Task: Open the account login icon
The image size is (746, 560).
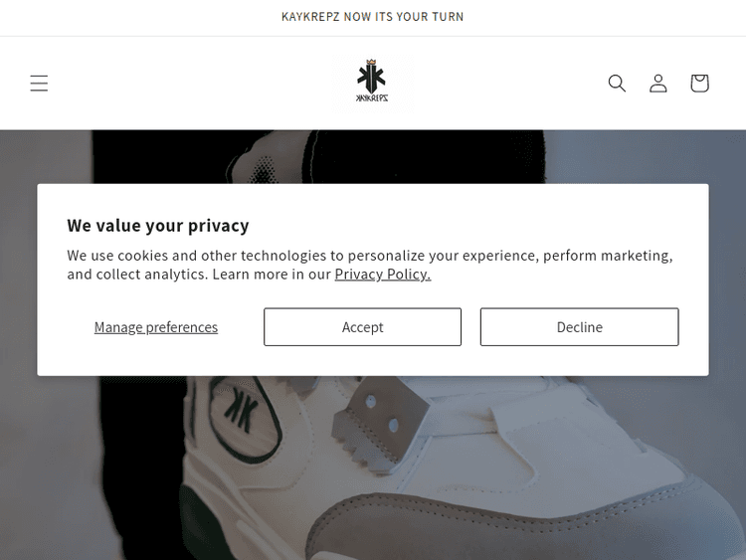Action: (658, 84)
